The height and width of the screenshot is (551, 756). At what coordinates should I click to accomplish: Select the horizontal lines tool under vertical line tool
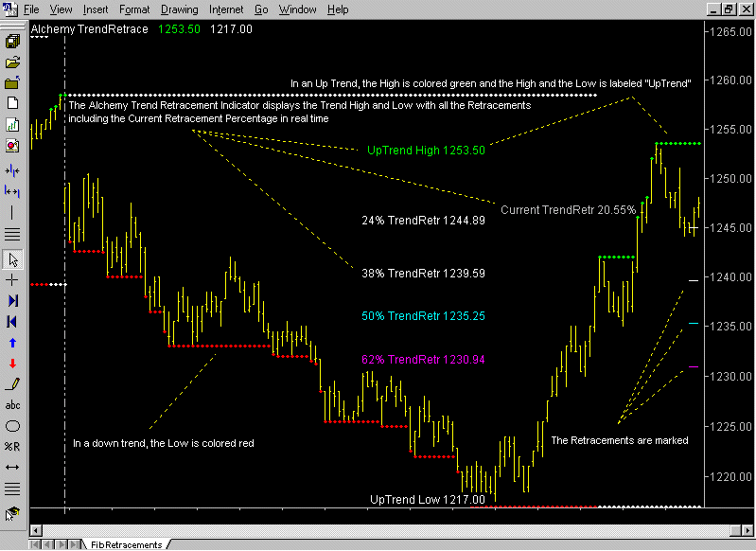coord(12,234)
